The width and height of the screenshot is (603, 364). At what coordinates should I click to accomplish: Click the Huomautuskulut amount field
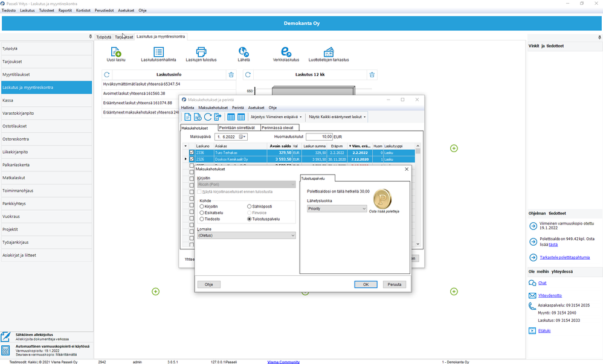tap(319, 137)
